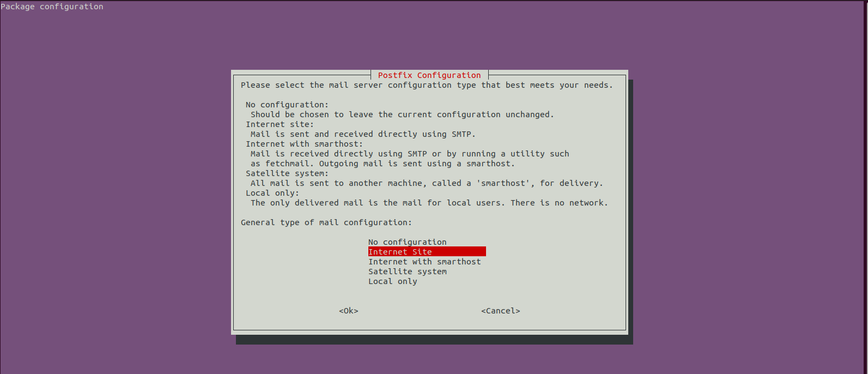
Task: Click the "The only delivered mail" description line
Action: [x=429, y=203]
